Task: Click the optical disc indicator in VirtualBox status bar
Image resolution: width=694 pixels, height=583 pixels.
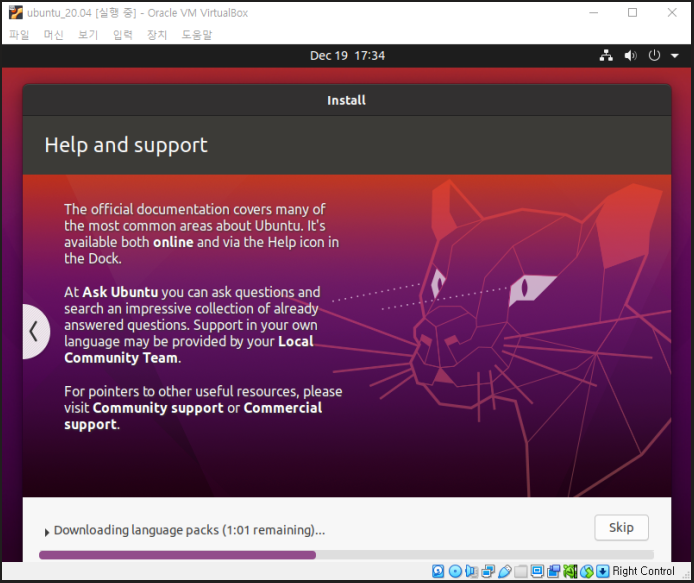Action: tap(455, 571)
